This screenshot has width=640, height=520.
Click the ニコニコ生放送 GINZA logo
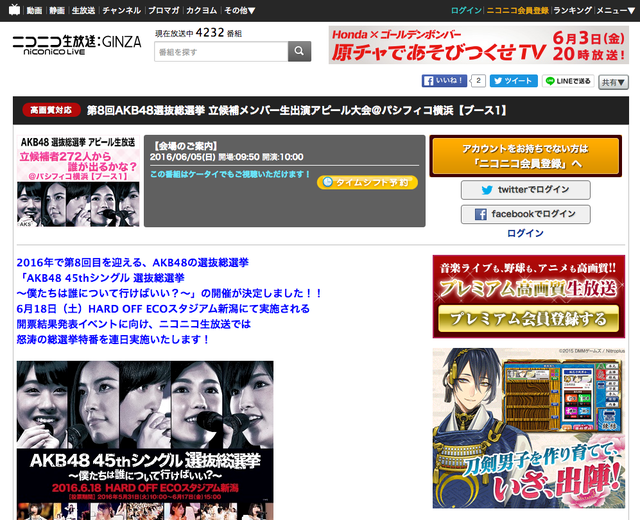77,44
